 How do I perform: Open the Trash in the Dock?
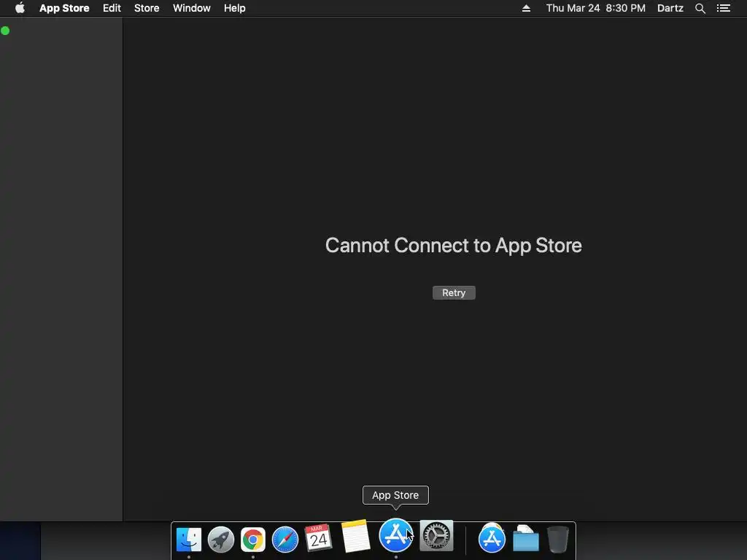click(x=558, y=539)
